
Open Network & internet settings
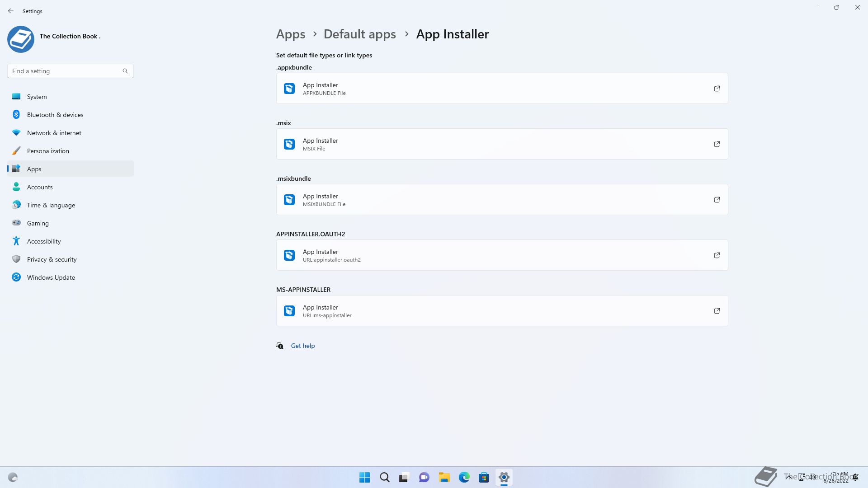pyautogui.click(x=71, y=133)
